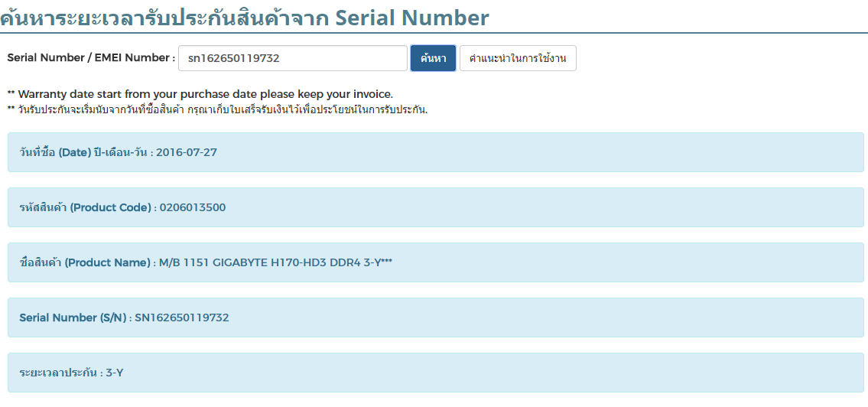Select the product name text GIGABYTE H170-HD3
The width and height of the screenshot is (868, 407).
coord(271,262)
